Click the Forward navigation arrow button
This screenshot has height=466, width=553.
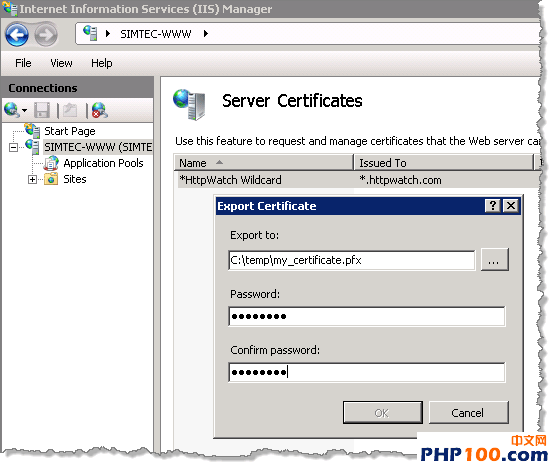[x=46, y=35]
